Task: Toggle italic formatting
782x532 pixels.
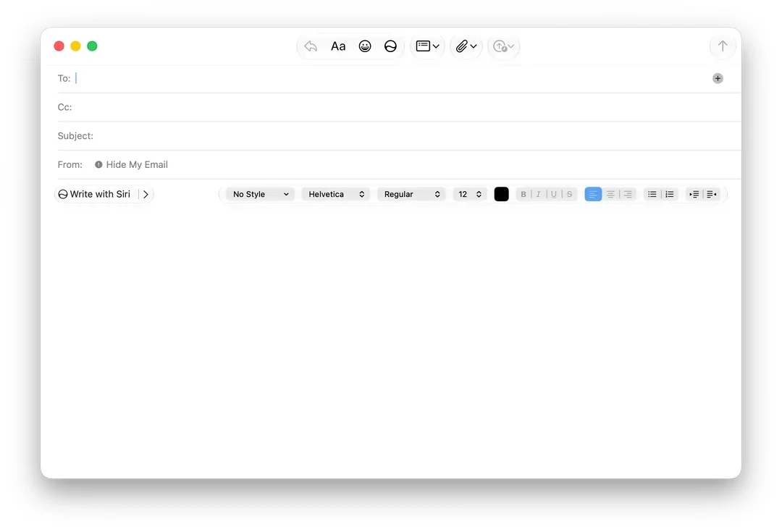Action: pos(538,195)
